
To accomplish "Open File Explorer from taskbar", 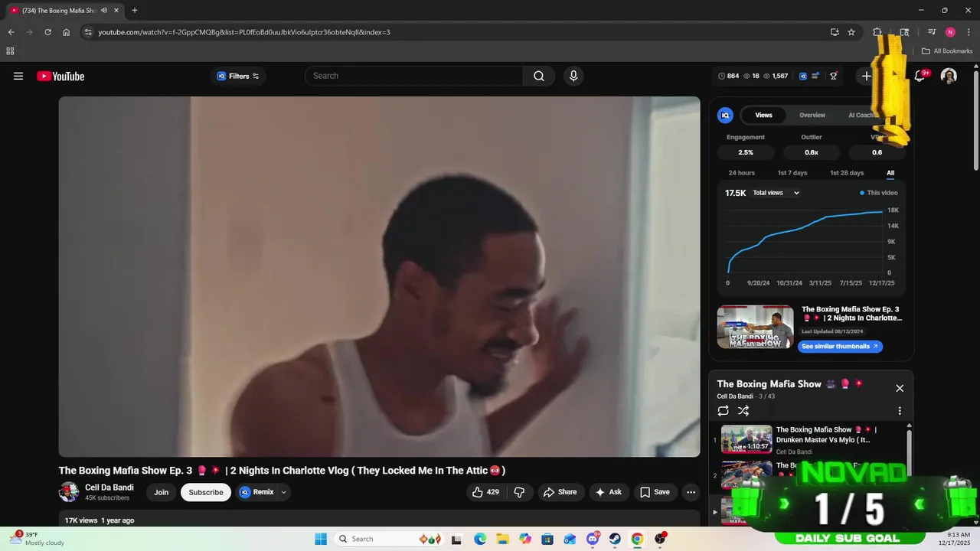I will tap(502, 539).
